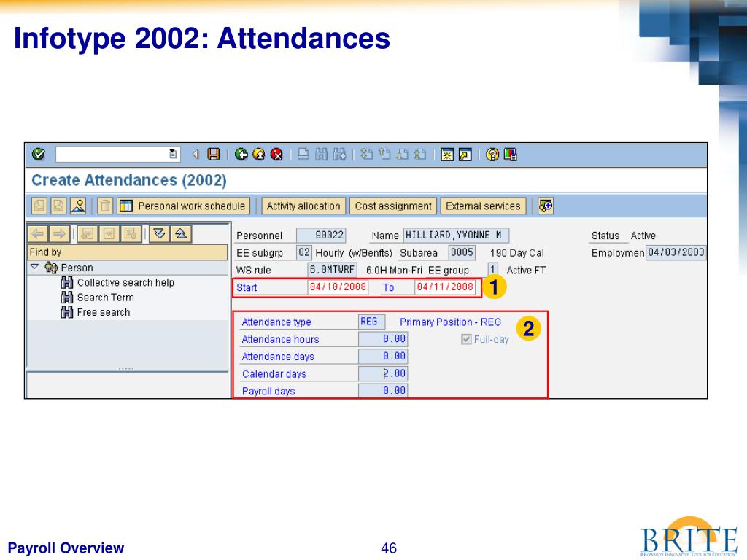Click the Delete trash can icon

click(105, 206)
